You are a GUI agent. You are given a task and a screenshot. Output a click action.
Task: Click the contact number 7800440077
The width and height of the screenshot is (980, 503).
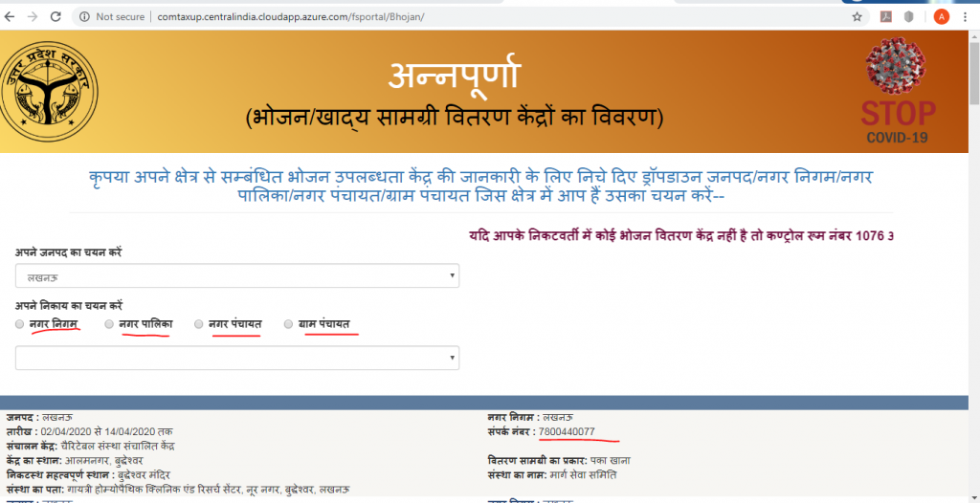pos(567,432)
